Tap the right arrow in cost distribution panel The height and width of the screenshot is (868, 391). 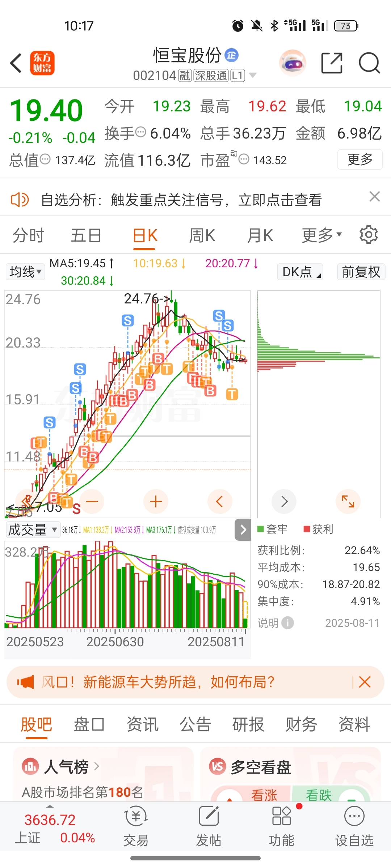click(284, 501)
